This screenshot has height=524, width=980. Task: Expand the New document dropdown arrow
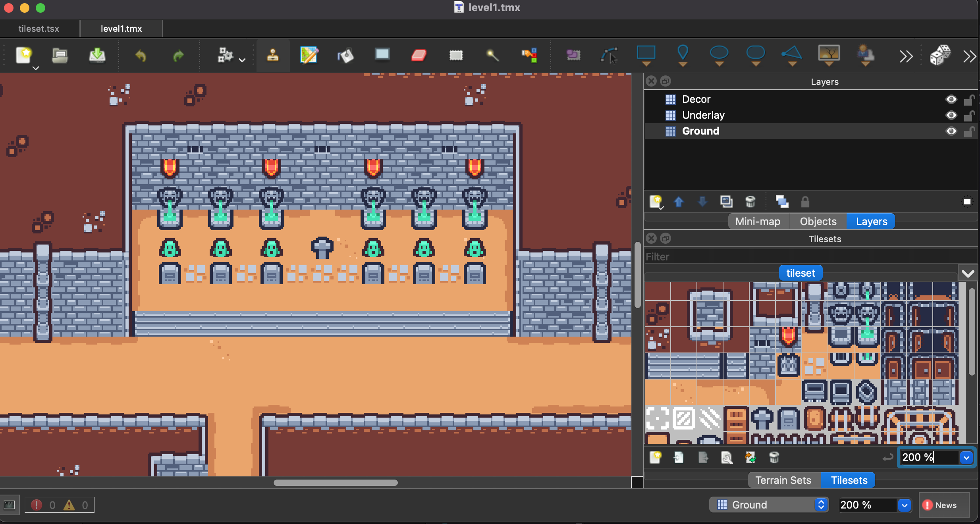point(36,68)
